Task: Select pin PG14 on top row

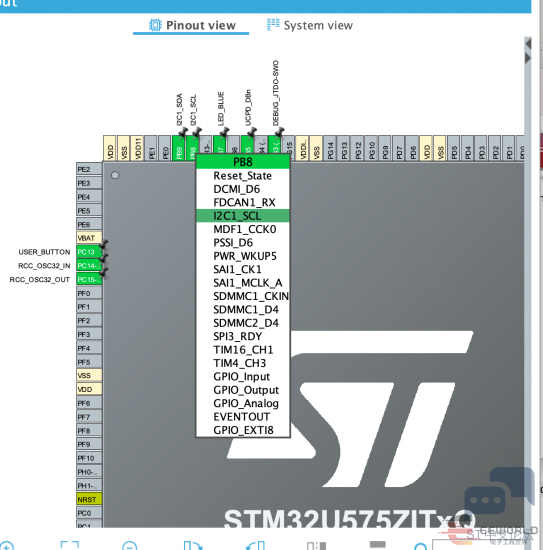Action: click(x=330, y=148)
